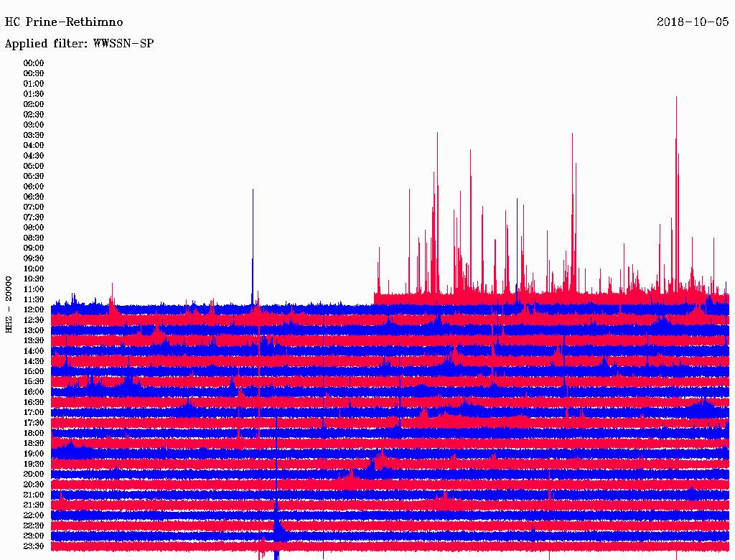This screenshot has height=560, width=735.
Task: Select the 16:30 time label
Action: click(x=34, y=402)
